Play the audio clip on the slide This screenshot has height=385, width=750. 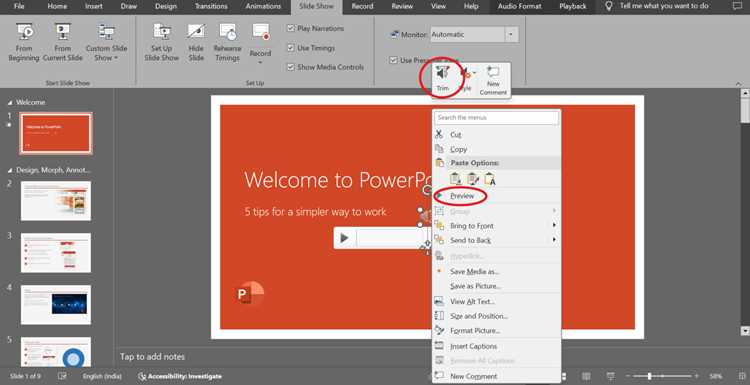click(344, 238)
